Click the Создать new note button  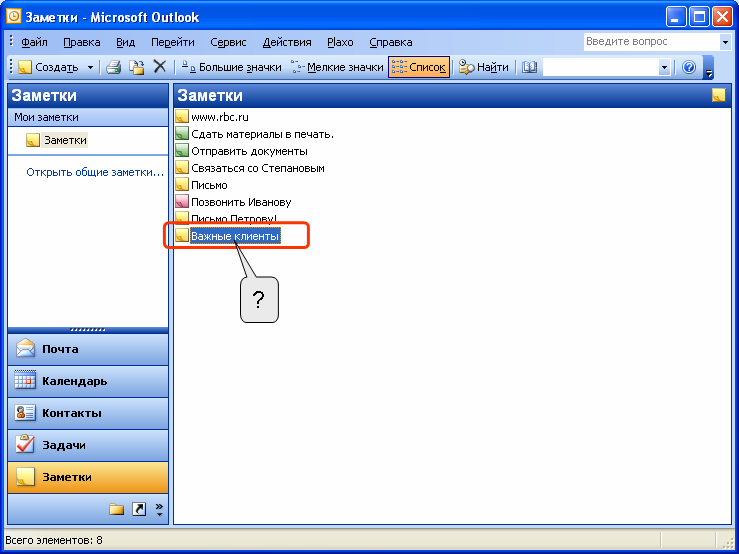coord(49,67)
